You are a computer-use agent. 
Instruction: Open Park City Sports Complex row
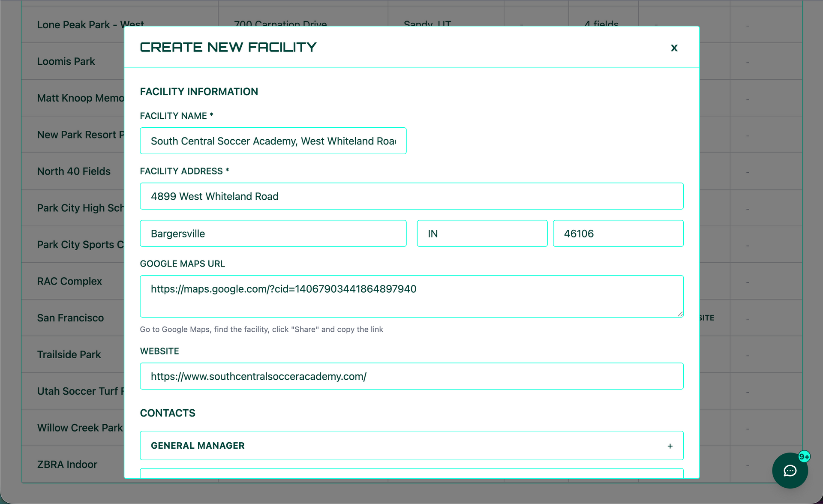coord(81,245)
